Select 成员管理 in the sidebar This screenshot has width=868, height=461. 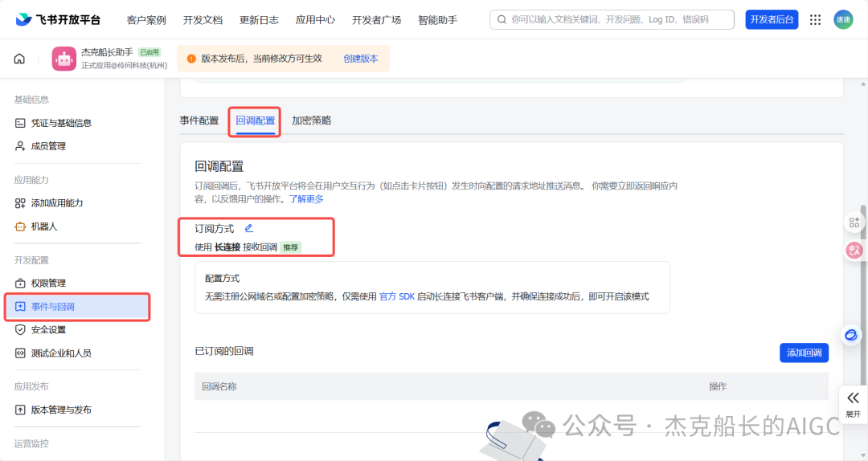point(48,146)
